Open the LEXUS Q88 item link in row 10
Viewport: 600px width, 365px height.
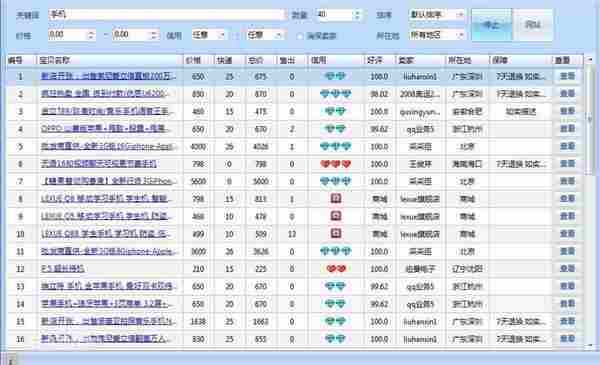click(x=105, y=233)
